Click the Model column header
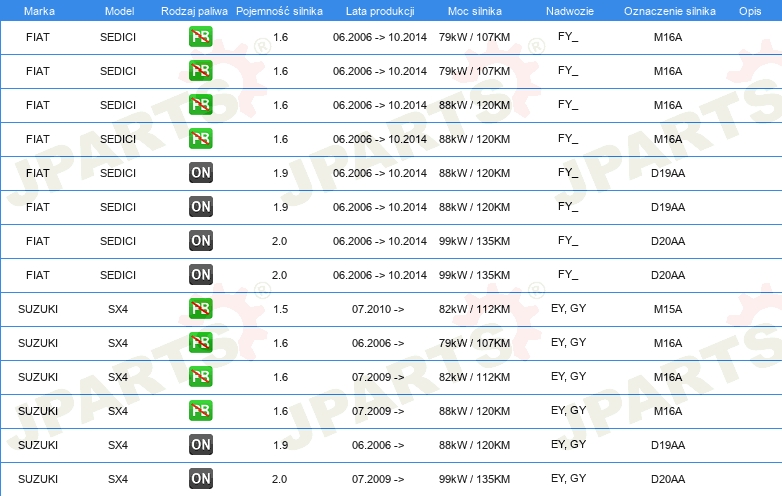 point(119,11)
